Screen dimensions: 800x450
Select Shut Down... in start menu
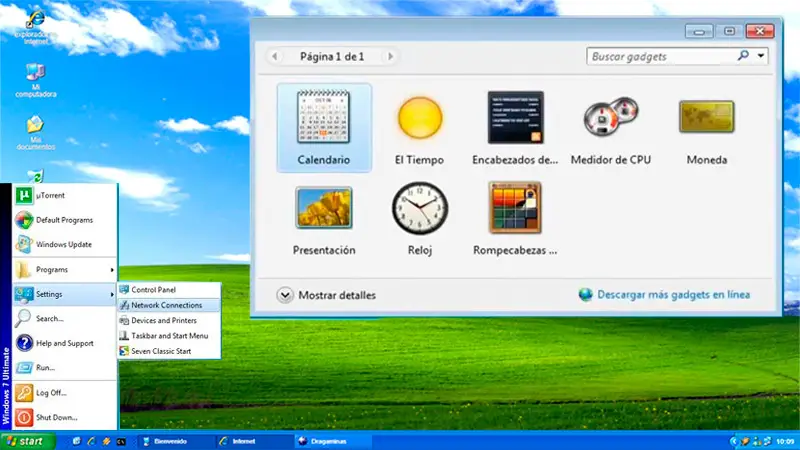[x=65, y=417]
